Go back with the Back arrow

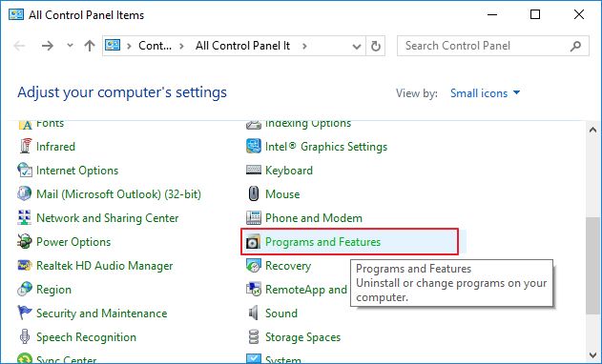[x=19, y=46]
